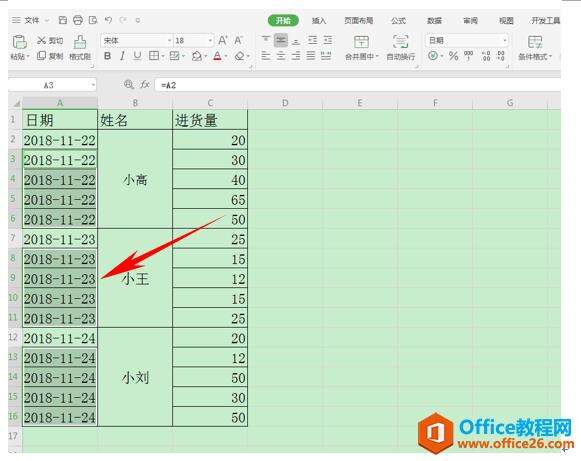Switch to the 视图 tab
Image resolution: width=581 pixels, height=461 pixels.
click(x=506, y=20)
